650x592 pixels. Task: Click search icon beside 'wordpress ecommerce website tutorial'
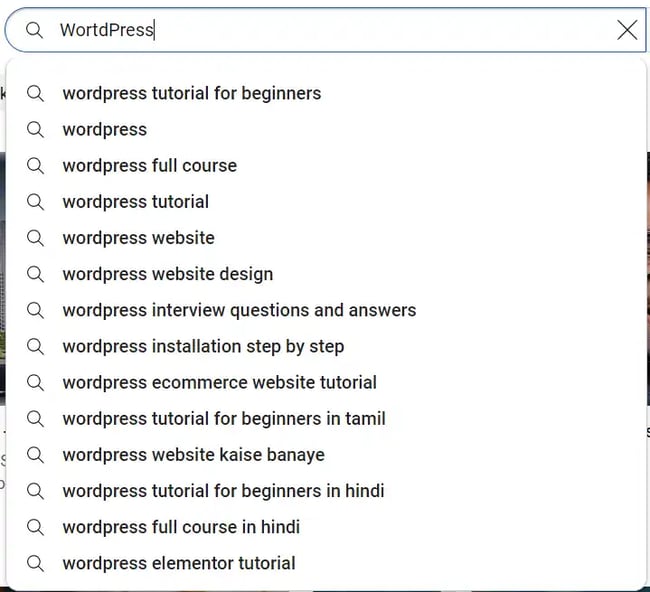(x=35, y=382)
